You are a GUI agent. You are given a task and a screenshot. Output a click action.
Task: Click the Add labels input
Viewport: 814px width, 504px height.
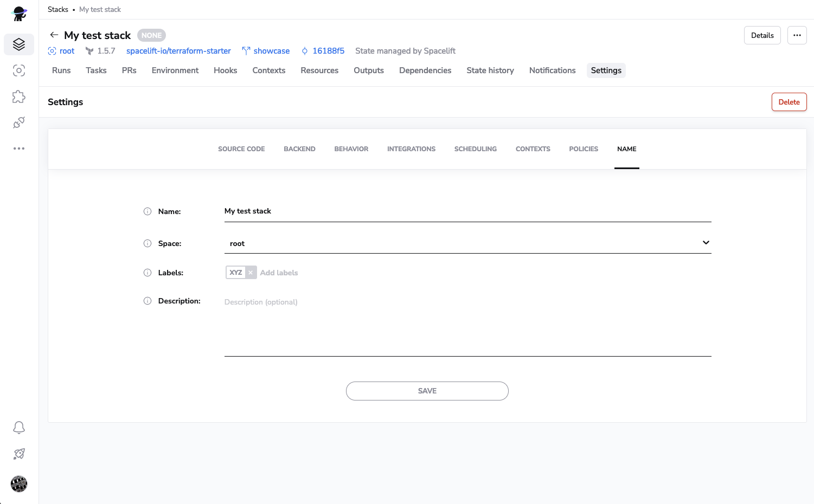pos(279,273)
